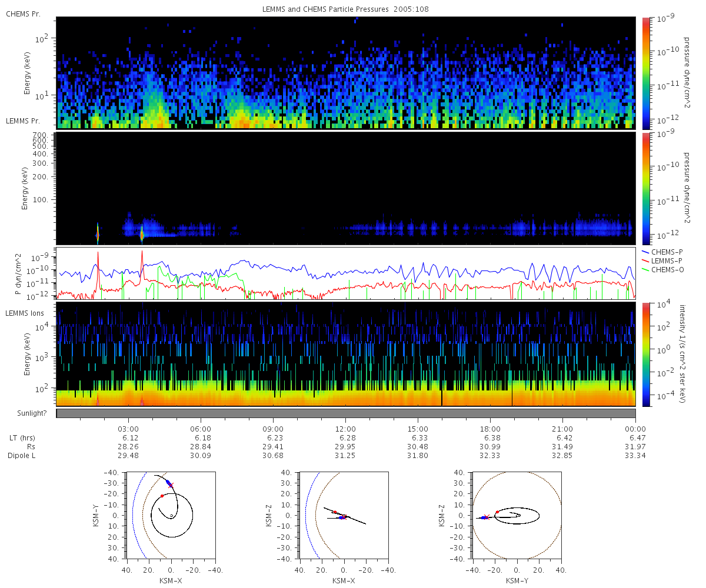Click the LT value 6.12
Image resolution: width=706 pixels, height=588 pixels.
pyautogui.click(x=130, y=438)
